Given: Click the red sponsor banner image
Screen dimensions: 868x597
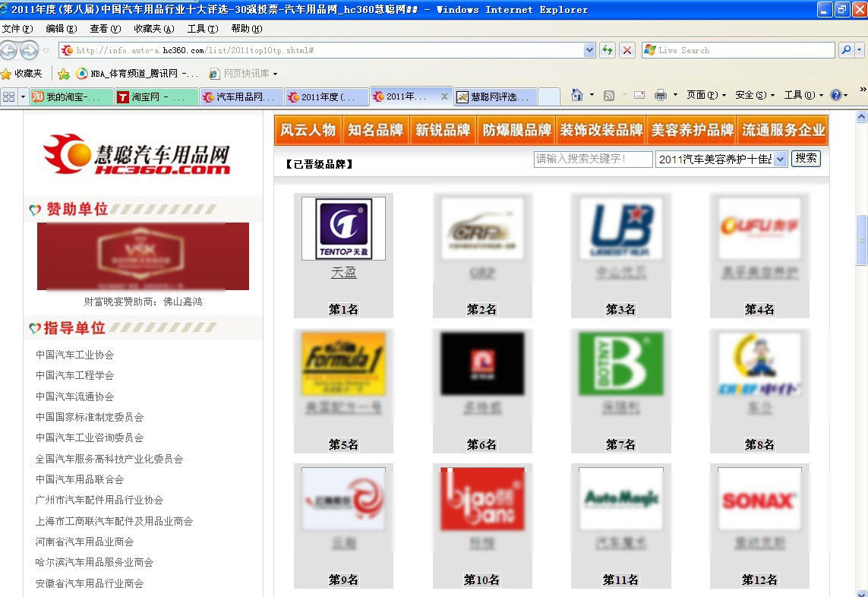Looking at the screenshot, I should (x=143, y=257).
